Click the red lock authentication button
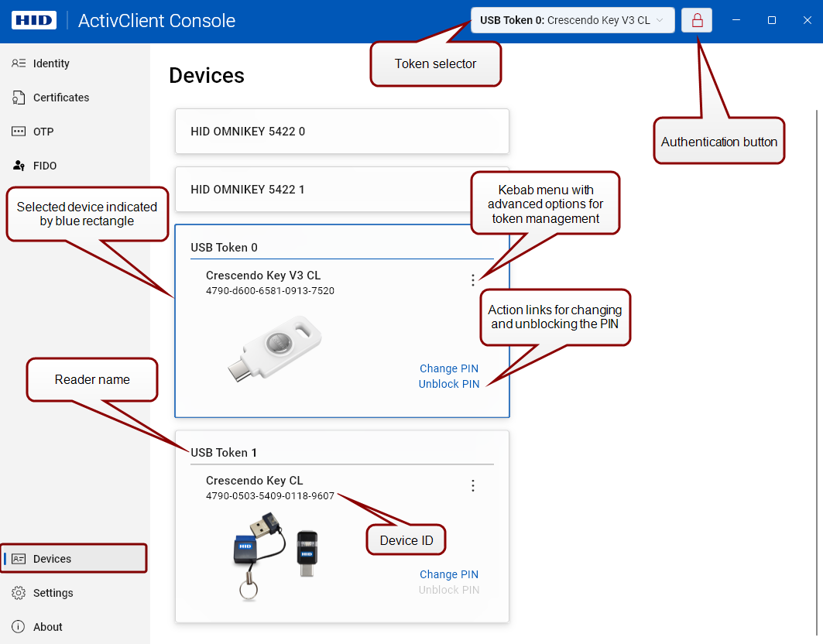Screen dimensions: 823x644 [697, 20]
